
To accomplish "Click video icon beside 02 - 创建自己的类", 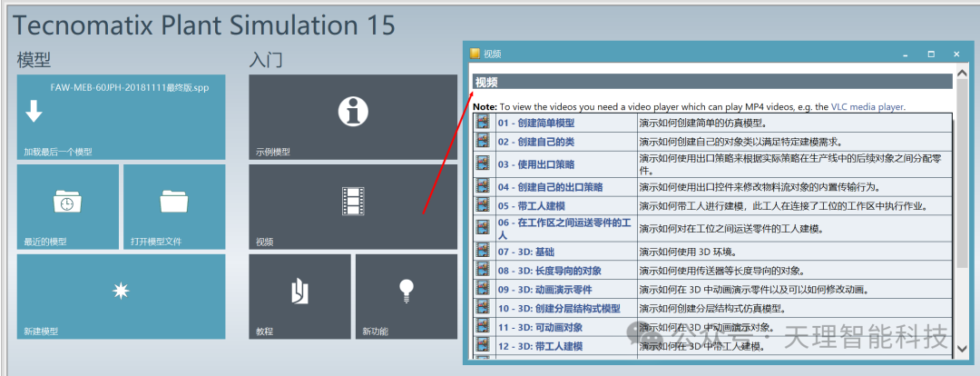I will coord(483,141).
